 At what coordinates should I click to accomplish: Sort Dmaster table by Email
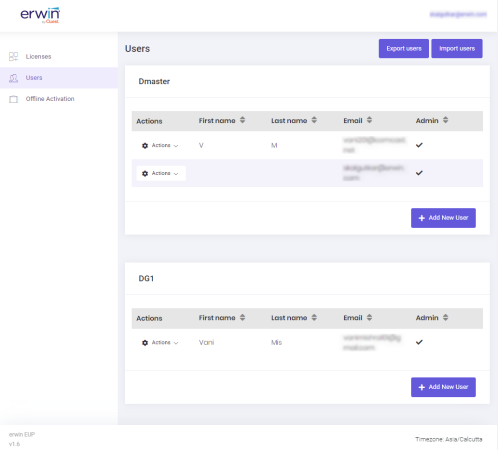tap(369, 120)
